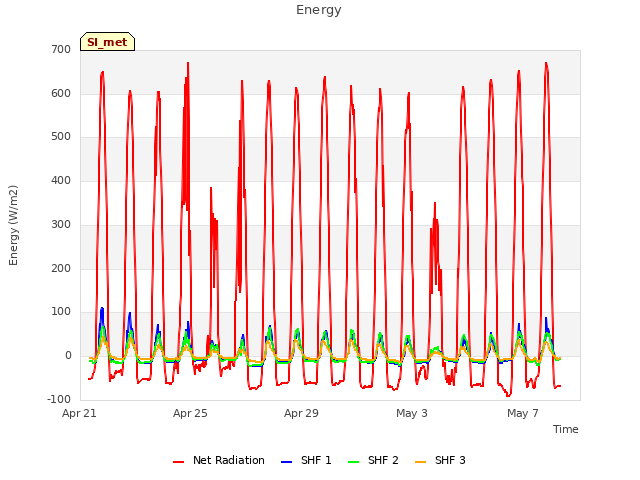
Task: Toggle the SHF 3 legend entry
Action: tap(440, 460)
